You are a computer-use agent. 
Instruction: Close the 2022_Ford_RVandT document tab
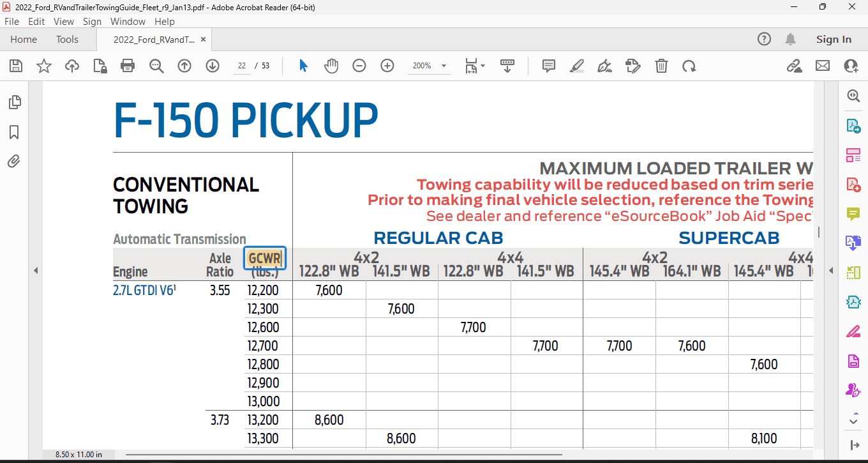[x=203, y=39]
